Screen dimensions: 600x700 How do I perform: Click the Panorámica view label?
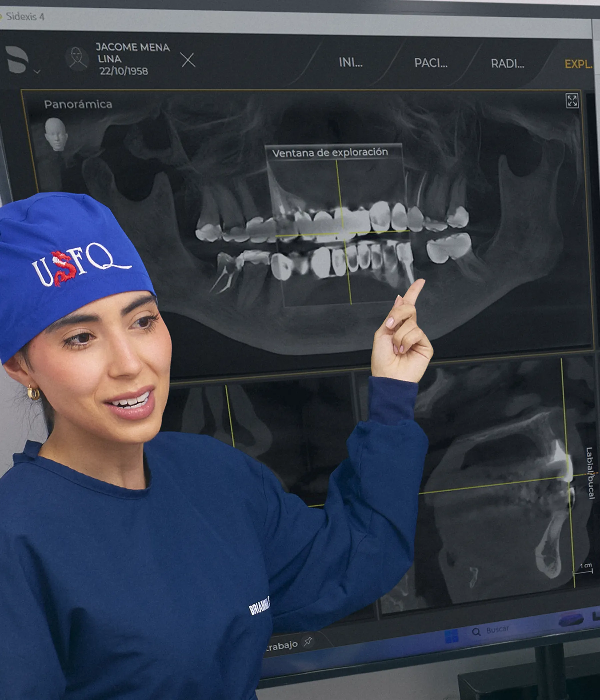click(78, 104)
